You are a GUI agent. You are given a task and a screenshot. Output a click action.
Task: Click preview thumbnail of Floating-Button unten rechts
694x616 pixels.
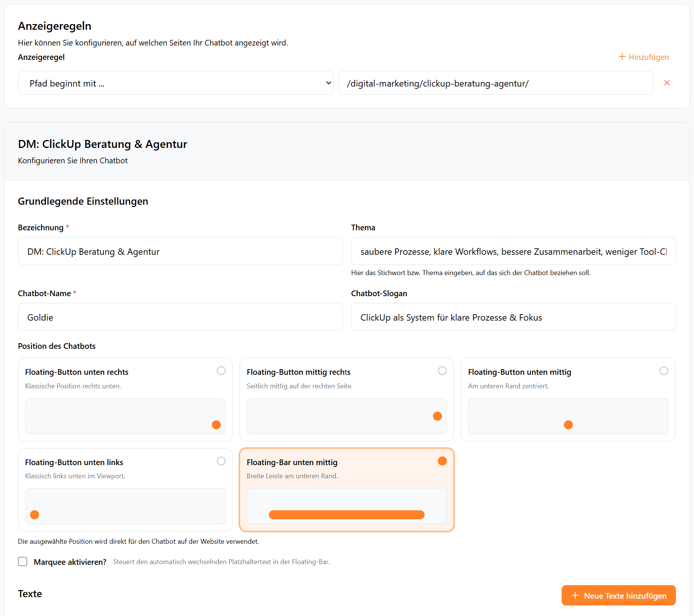pyautogui.click(x=125, y=416)
